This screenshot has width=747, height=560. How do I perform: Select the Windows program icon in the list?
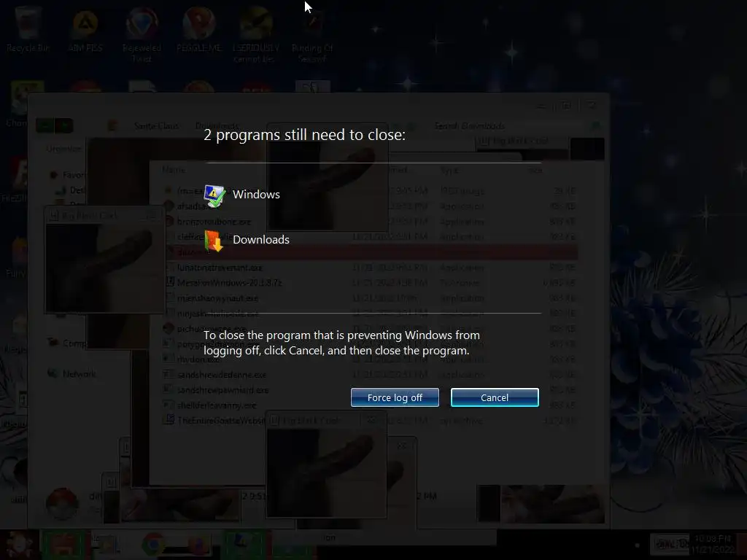(214, 195)
